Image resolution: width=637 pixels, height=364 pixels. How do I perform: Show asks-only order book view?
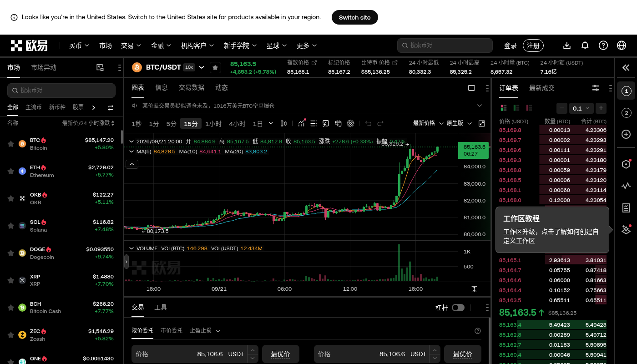coord(529,108)
